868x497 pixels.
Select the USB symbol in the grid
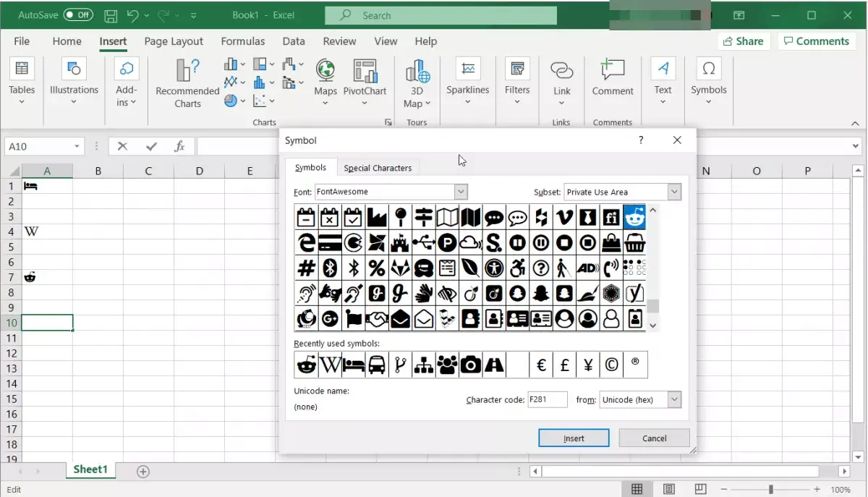[423, 242]
